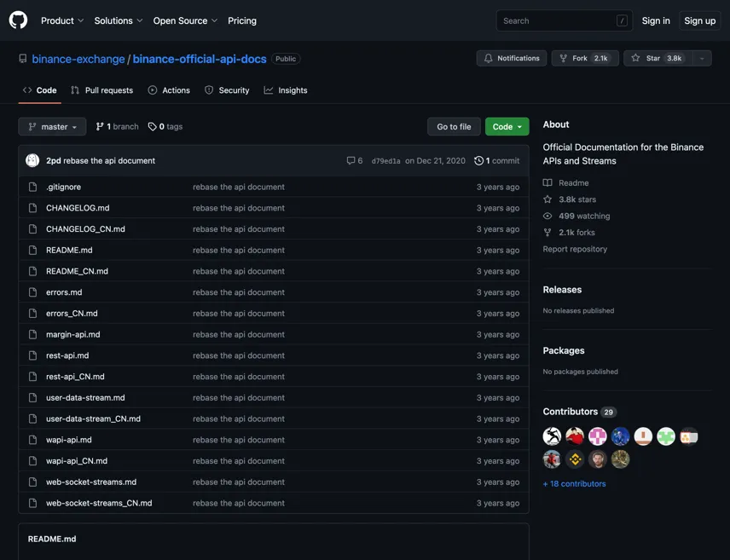This screenshot has height=560, width=730.
Task: Click the Readme link in About
Action: point(566,183)
